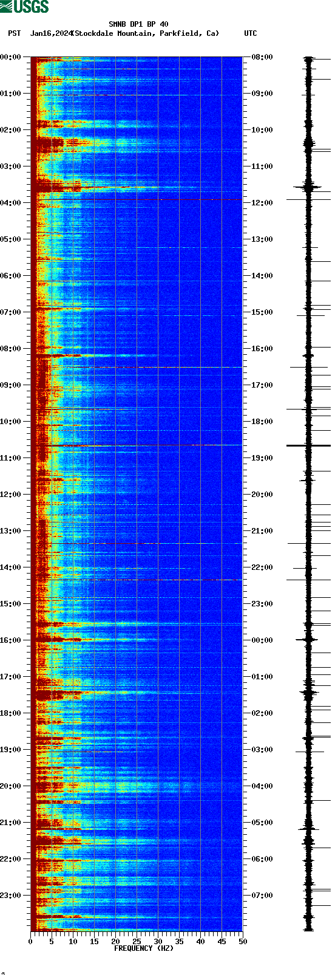Click the 09:00 UTC time label
The image size is (335, 980).
tap(262, 94)
